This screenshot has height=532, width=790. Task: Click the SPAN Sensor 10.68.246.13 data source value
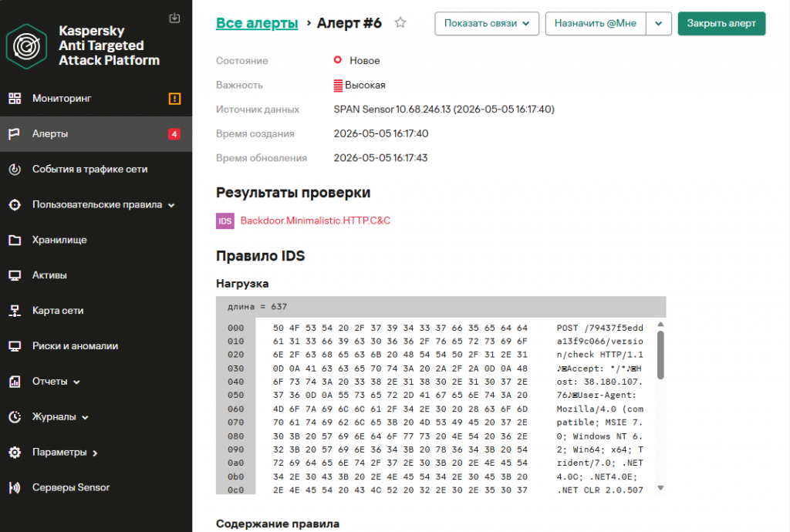coord(444,109)
